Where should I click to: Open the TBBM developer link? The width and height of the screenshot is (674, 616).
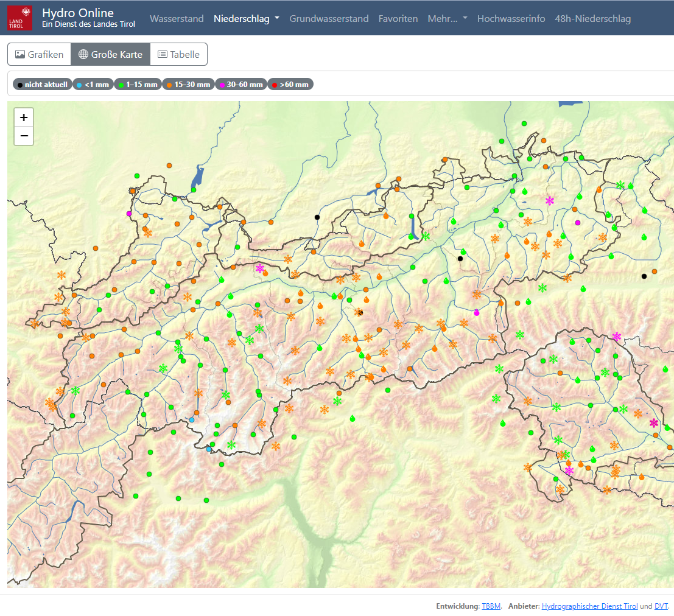[x=491, y=606]
